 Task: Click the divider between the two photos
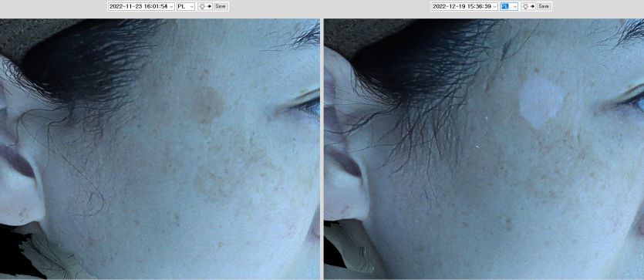pos(322,149)
